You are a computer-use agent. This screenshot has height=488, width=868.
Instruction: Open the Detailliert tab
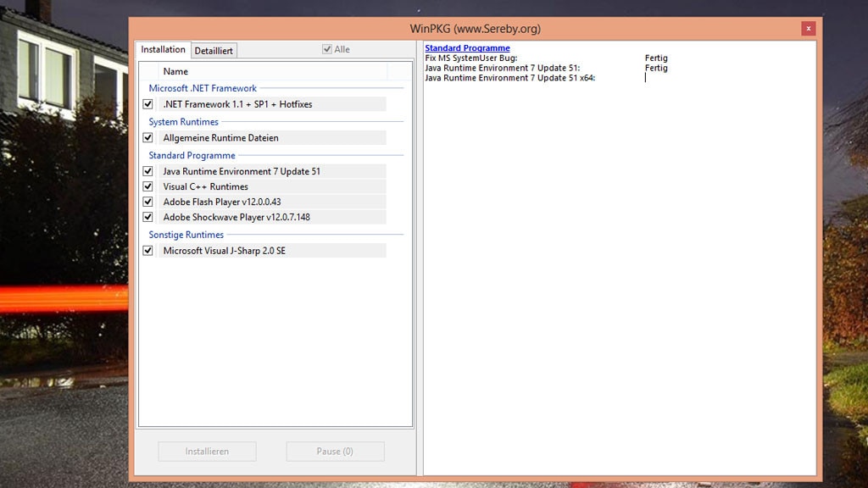[x=214, y=50]
